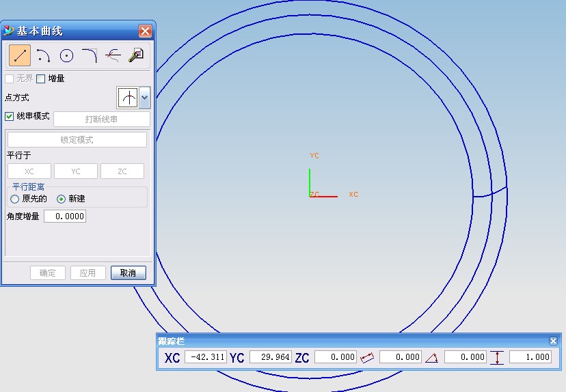This screenshot has height=392, width=566.
Task: Click the XC value field -42.311
Action: [206, 357]
